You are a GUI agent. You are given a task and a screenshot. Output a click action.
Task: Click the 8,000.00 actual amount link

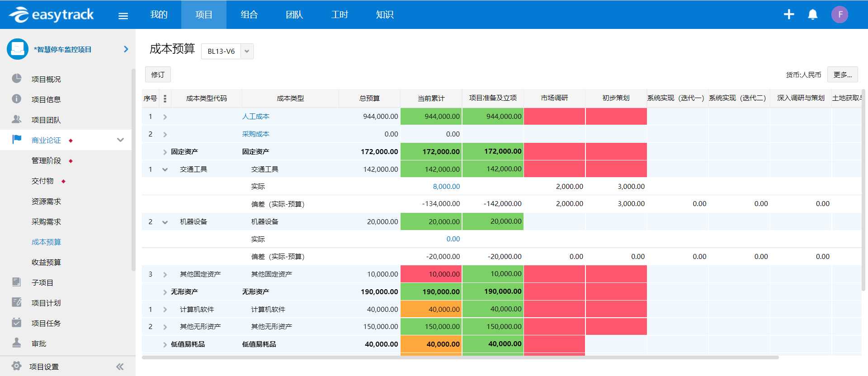(x=446, y=187)
